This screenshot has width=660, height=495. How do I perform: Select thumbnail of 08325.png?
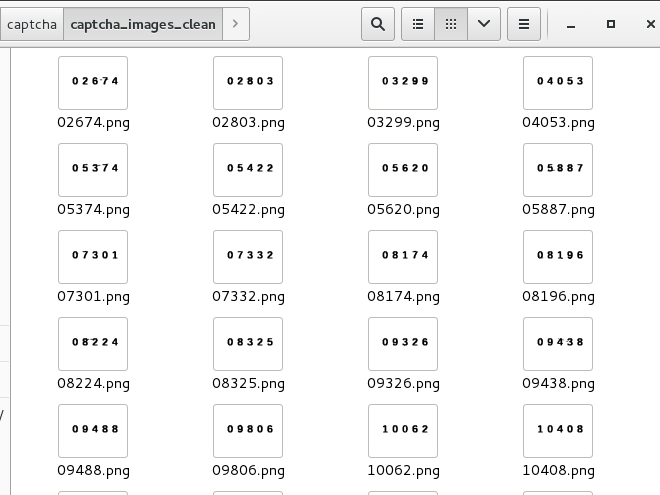(x=248, y=344)
